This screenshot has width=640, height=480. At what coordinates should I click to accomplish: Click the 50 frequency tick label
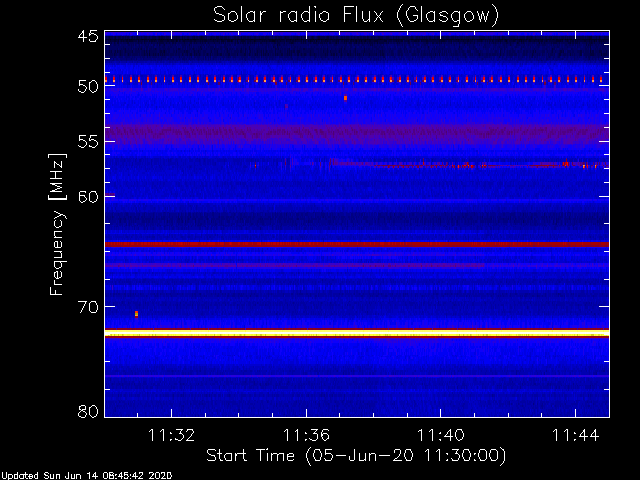(x=88, y=87)
